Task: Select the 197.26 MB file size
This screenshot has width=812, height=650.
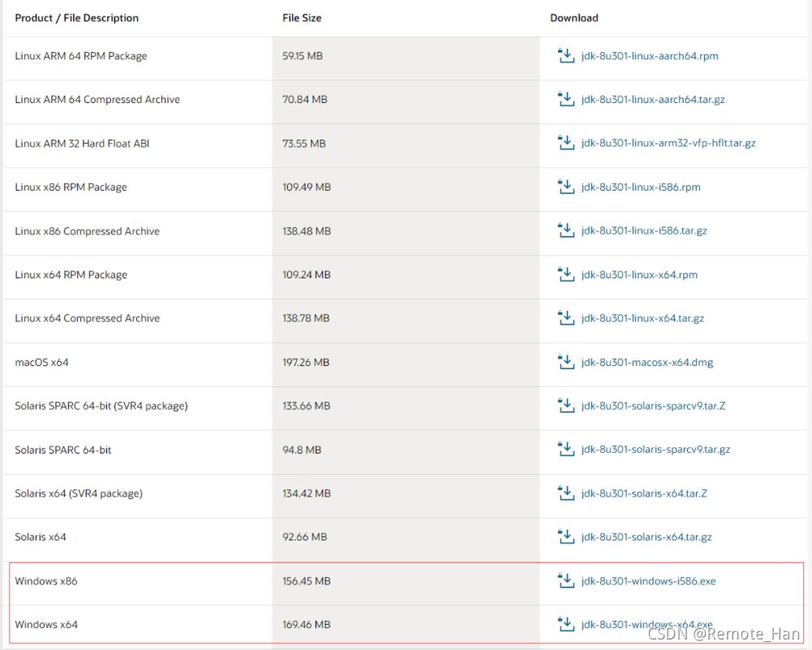Action: tap(306, 362)
